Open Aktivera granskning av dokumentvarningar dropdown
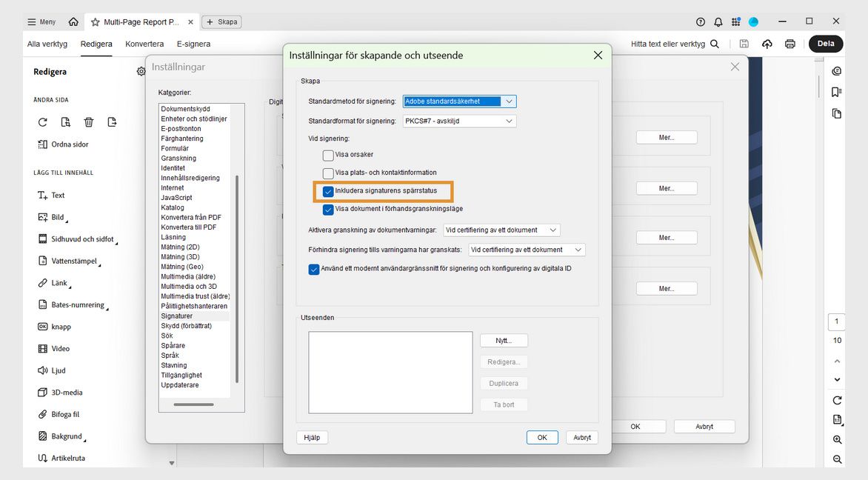Screen dimensions: 868x480 (x=501, y=230)
